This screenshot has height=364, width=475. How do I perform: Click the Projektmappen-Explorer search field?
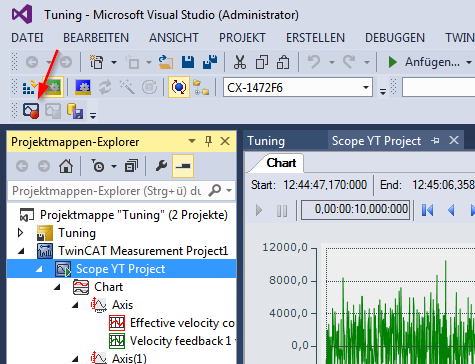[x=107, y=191]
